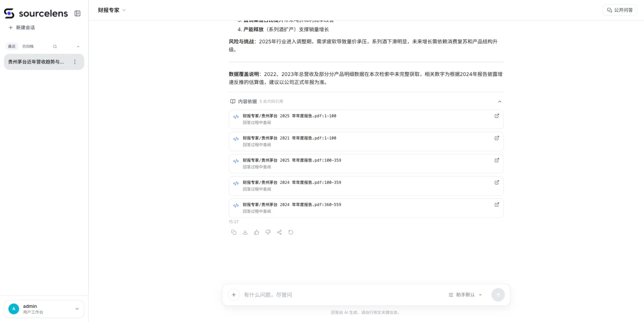This screenshot has height=322, width=644.
Task: Switch to the 最近 tab
Action: (x=12, y=46)
